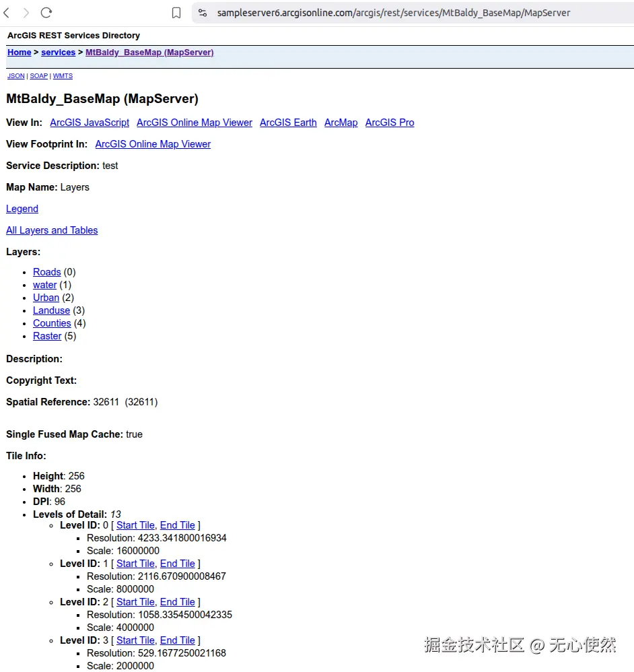Click the ArcGIS REST Services Directory title
Viewport: 634px width, 672px height.
tap(73, 36)
